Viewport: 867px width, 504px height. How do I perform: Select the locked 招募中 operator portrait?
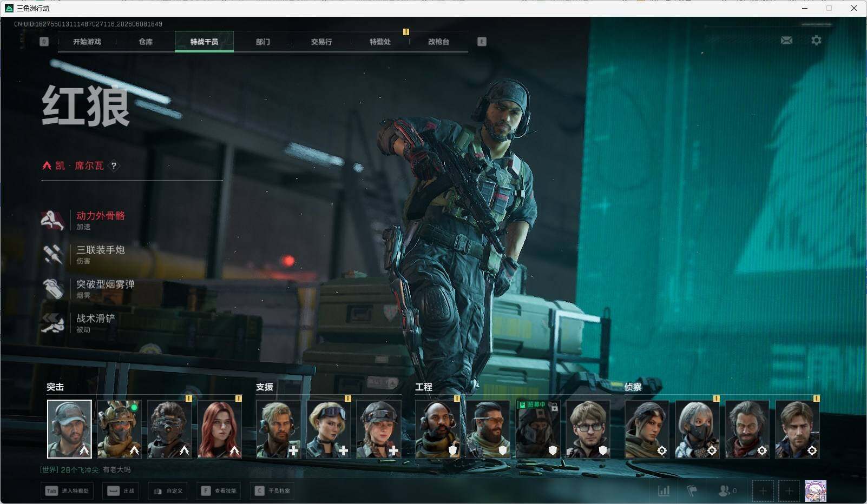(x=538, y=429)
